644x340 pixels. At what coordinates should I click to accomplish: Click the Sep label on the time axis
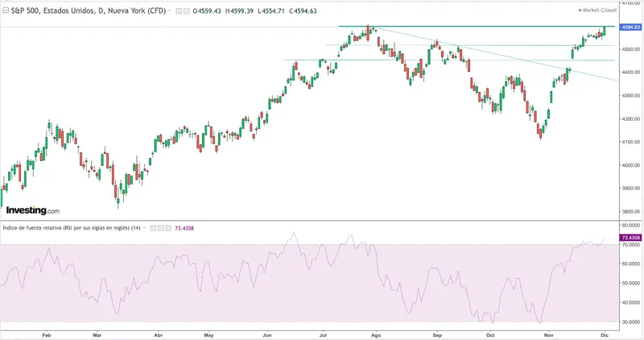[x=437, y=335]
